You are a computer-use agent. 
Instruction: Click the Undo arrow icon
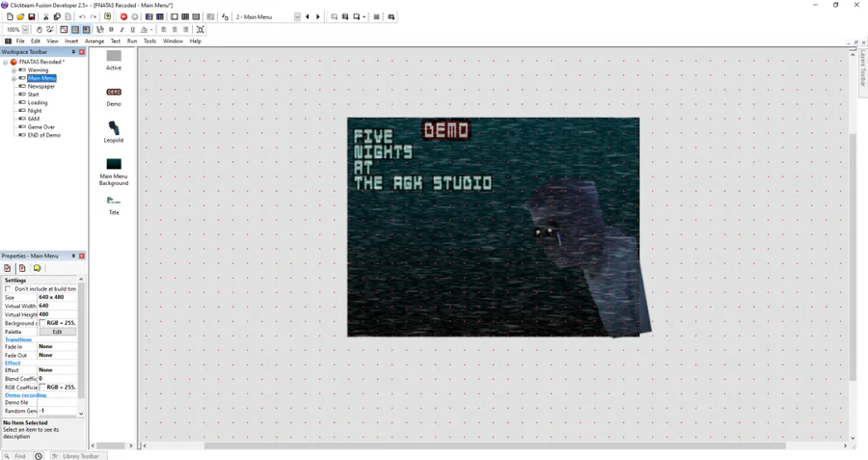click(82, 16)
